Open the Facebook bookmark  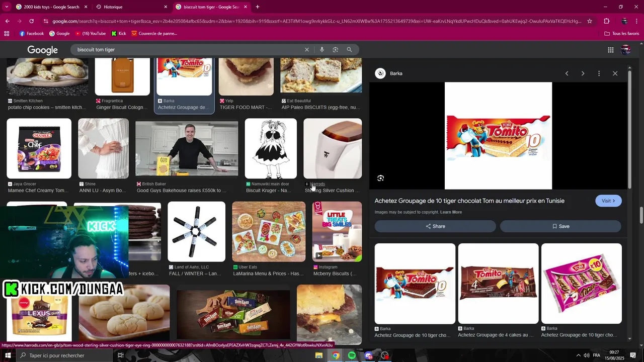[31, 34]
